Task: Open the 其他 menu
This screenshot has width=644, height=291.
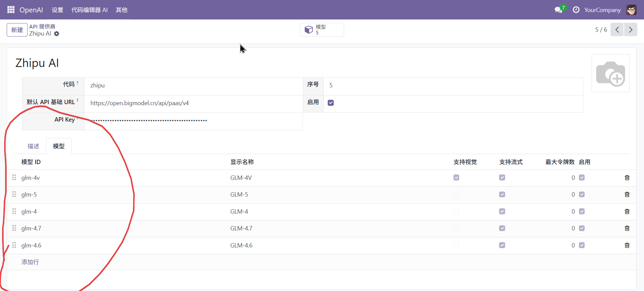Action: point(121,10)
